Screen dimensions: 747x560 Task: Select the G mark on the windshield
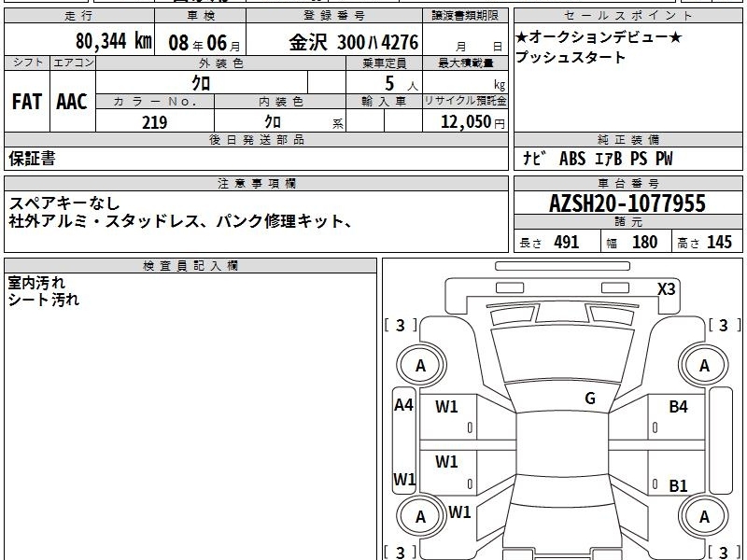click(x=590, y=399)
